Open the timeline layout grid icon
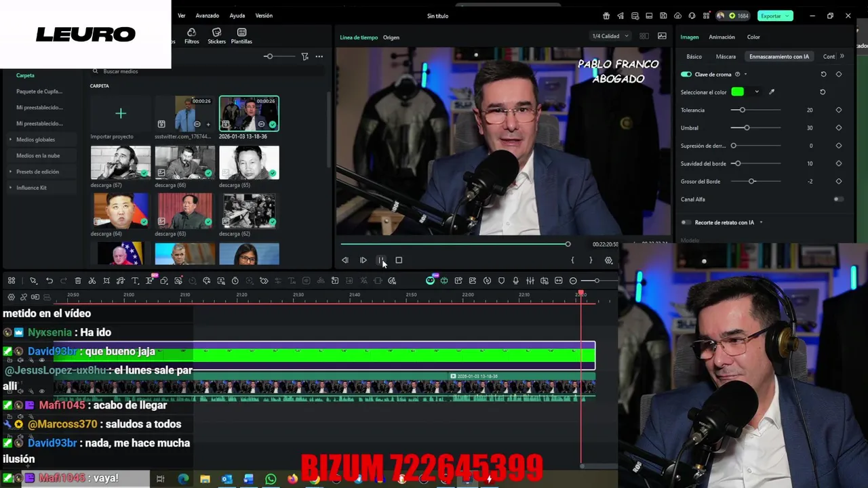This screenshot has height=488, width=868. (12, 281)
